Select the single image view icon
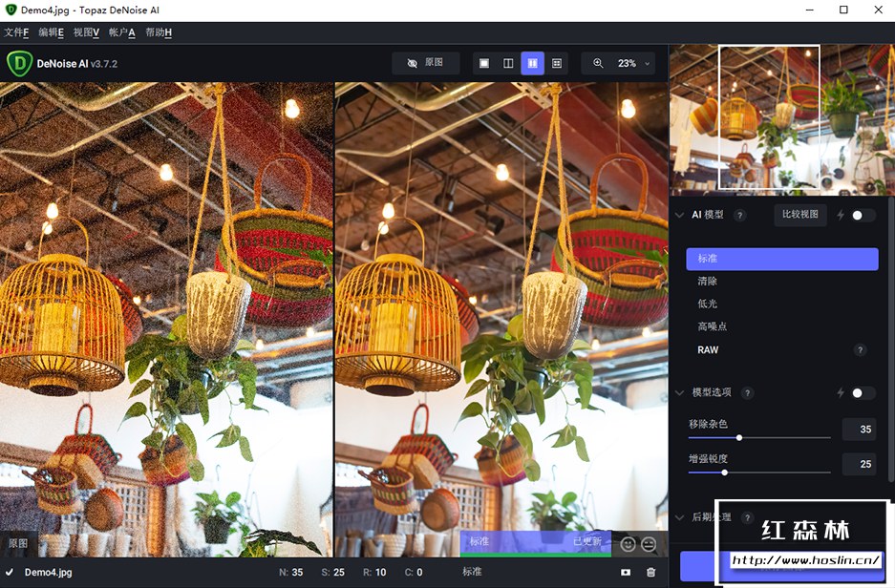 (x=484, y=63)
